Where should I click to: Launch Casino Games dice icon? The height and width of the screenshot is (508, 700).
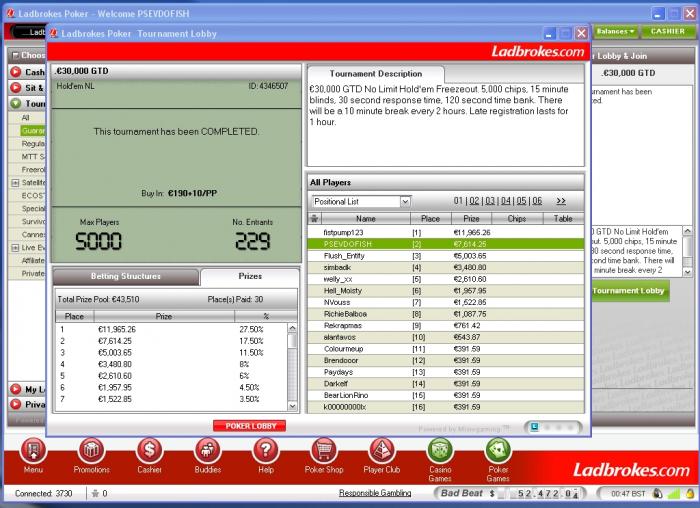click(440, 451)
